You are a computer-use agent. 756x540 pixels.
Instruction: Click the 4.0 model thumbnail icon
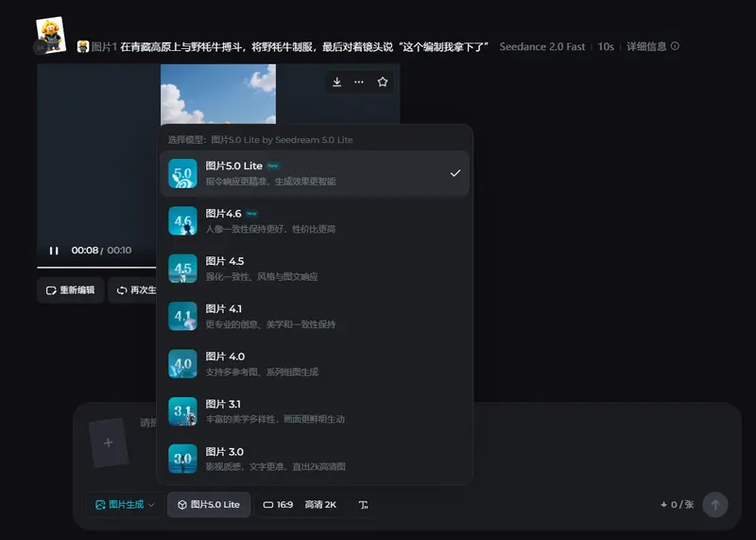tap(182, 364)
